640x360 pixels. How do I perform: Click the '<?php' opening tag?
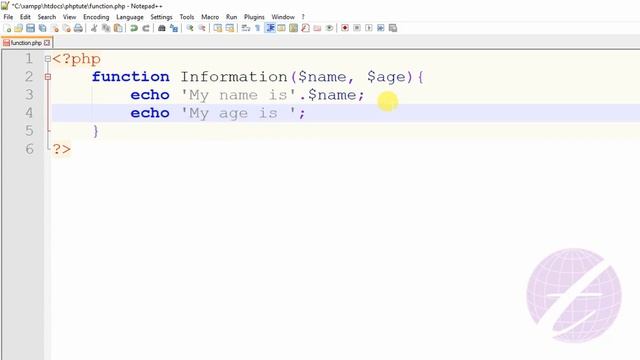click(x=76, y=60)
